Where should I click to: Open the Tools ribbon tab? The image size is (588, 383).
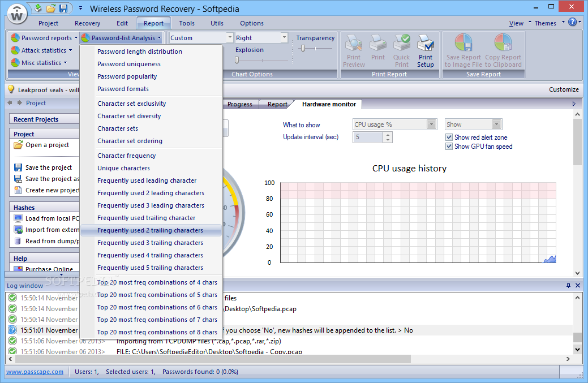coord(187,23)
